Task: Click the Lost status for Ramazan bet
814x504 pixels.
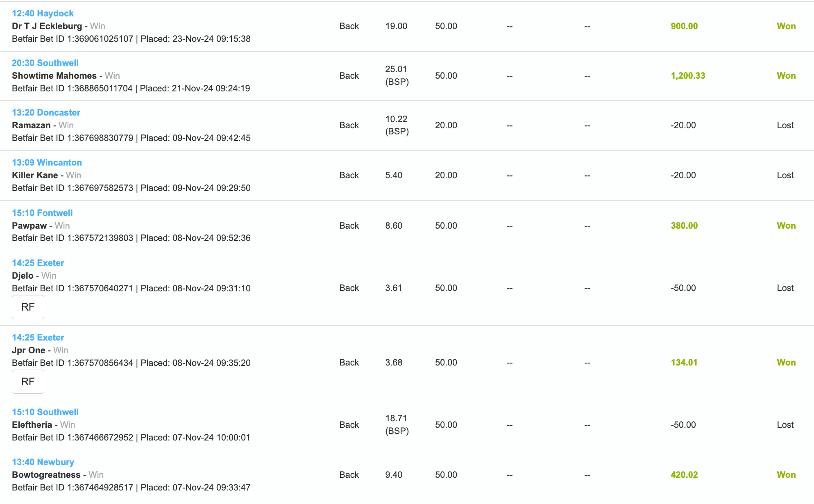Action: point(785,125)
